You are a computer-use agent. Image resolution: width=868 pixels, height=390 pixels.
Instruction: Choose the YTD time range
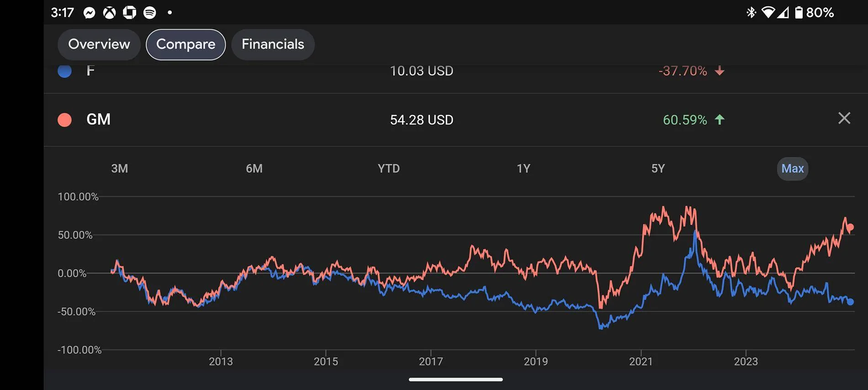(389, 168)
